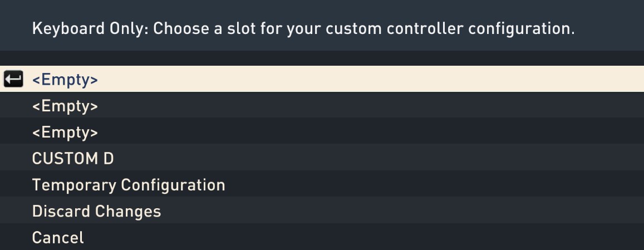Save configuration into the topmost empty slot
The height and width of the screenshot is (250, 644).
point(322,79)
